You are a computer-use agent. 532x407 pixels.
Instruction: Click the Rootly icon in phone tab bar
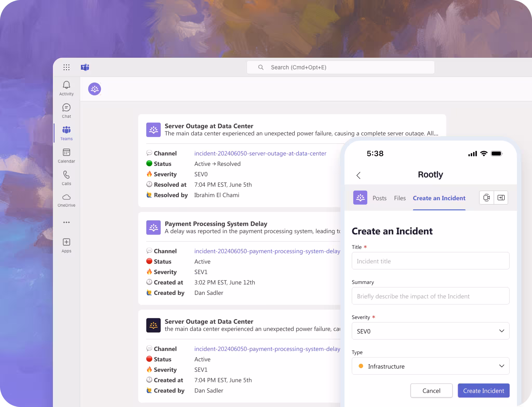[360, 198]
